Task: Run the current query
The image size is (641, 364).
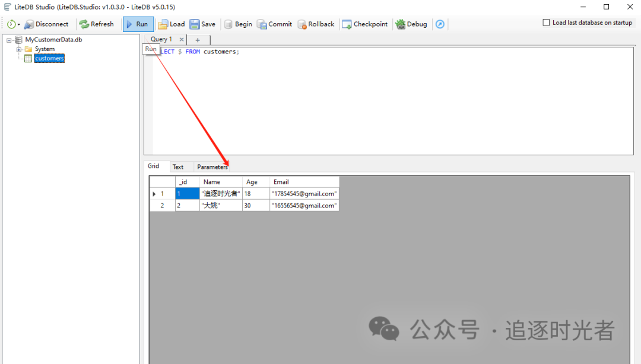Action: click(x=138, y=24)
